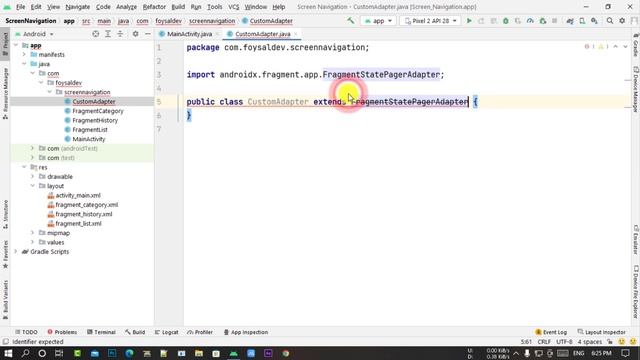Select FragmentHistory class in tree
The height and width of the screenshot is (360, 640).
(95, 120)
